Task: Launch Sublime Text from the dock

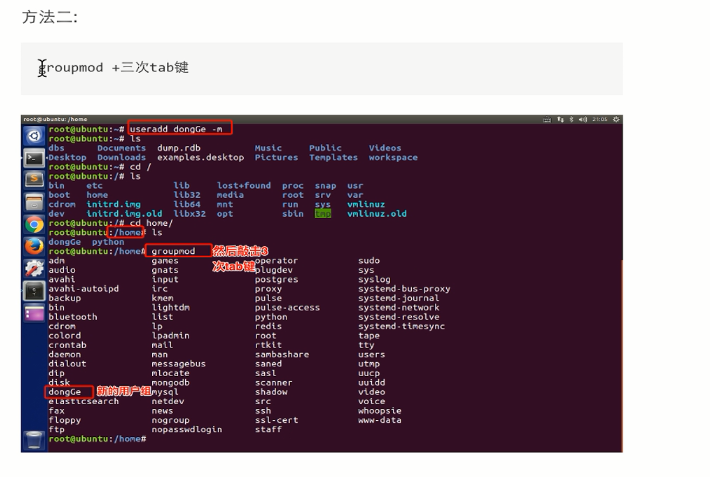Action: pyautogui.click(x=34, y=180)
